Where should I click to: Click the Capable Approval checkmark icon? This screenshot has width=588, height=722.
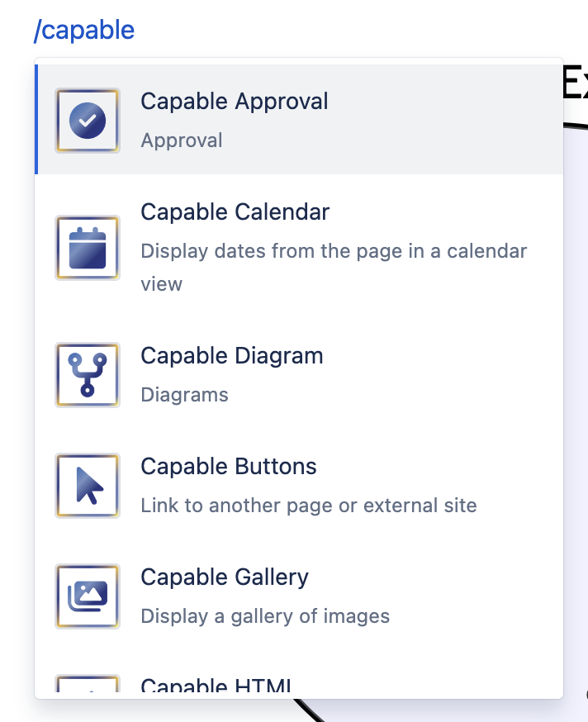click(88, 121)
